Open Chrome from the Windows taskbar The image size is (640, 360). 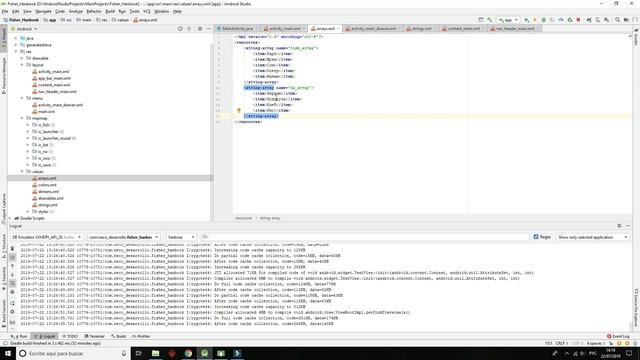point(188,353)
